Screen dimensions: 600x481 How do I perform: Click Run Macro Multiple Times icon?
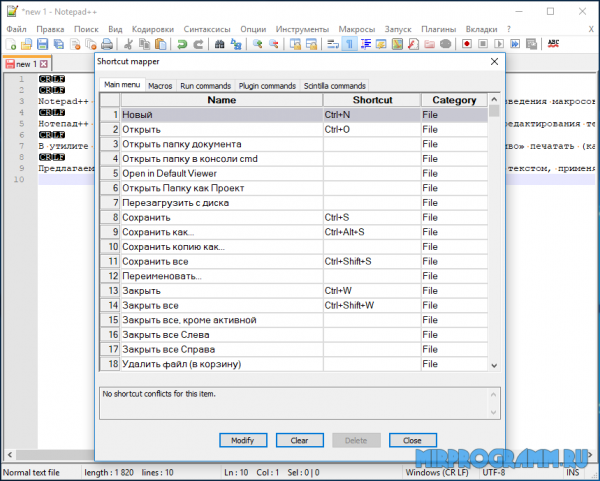[515, 44]
